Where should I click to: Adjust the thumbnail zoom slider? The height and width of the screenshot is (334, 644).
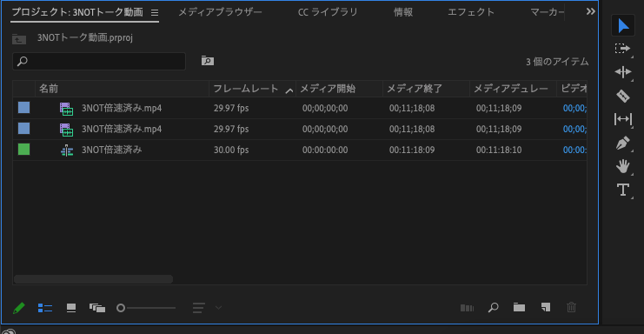tap(146, 308)
